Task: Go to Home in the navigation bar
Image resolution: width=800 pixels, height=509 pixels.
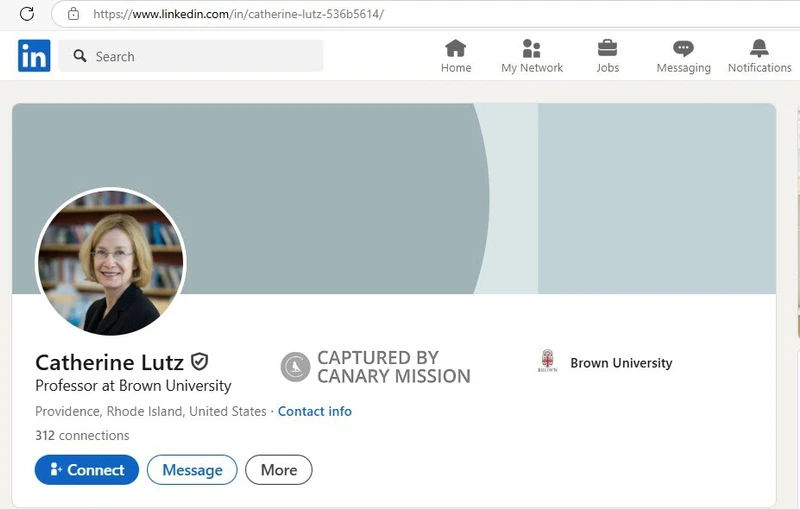Action: click(456, 48)
